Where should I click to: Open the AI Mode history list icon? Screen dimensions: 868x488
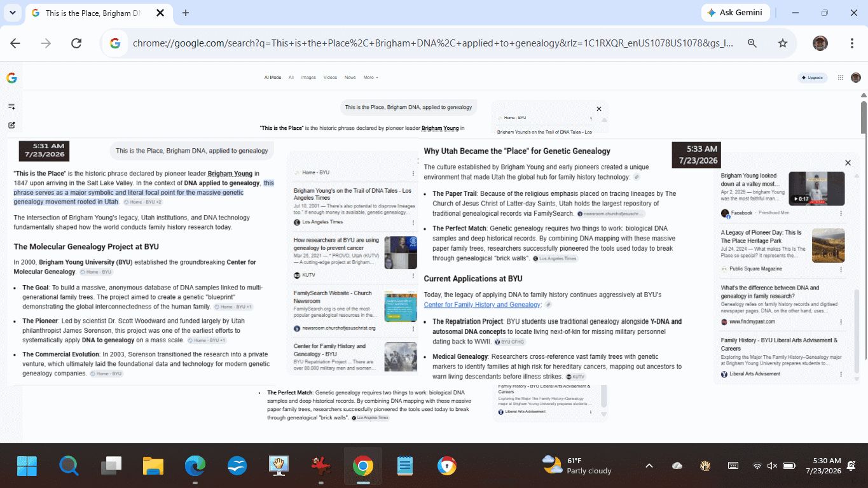(11, 106)
